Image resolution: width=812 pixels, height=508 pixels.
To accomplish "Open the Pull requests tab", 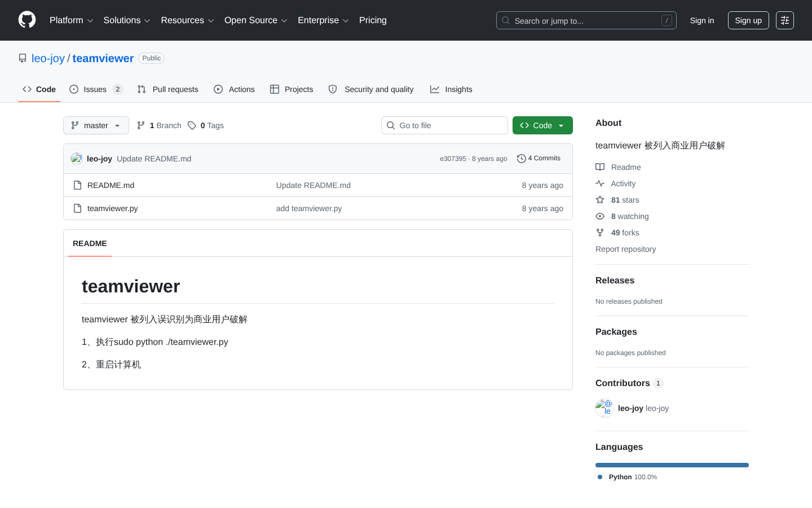I will click(168, 89).
